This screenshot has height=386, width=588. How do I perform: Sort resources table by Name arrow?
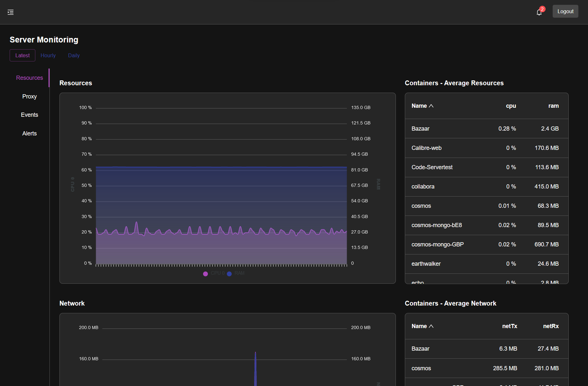431,106
